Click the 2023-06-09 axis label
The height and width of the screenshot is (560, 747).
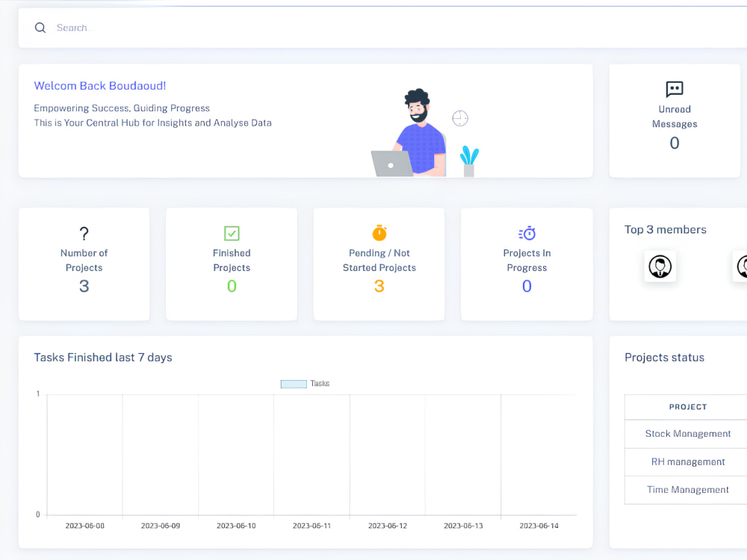point(161,526)
